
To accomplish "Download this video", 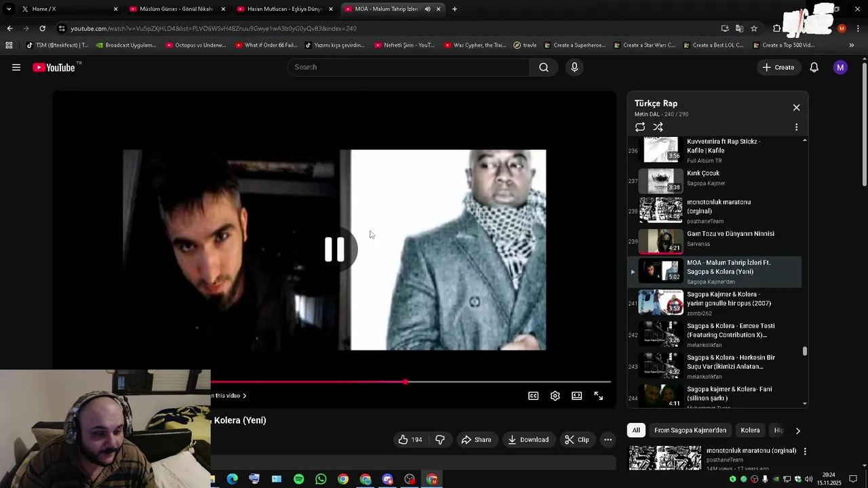I will [x=528, y=440].
